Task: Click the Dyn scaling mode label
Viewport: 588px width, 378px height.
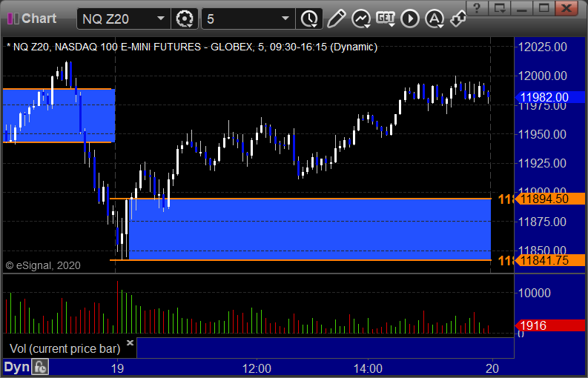Action: click(x=16, y=367)
